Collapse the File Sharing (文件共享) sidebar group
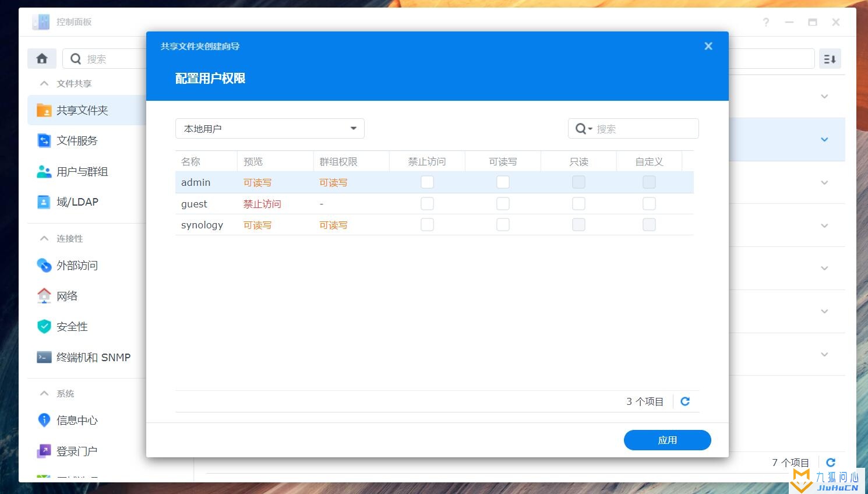This screenshot has width=868, height=494. pyautogui.click(x=44, y=83)
